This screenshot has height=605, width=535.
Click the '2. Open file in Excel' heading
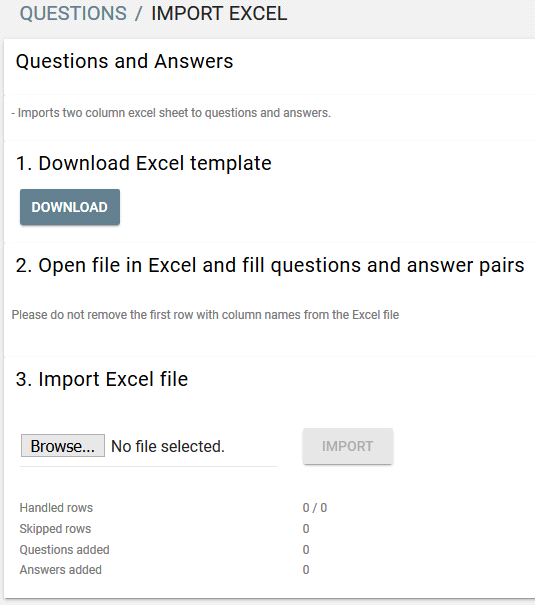[x=270, y=266]
